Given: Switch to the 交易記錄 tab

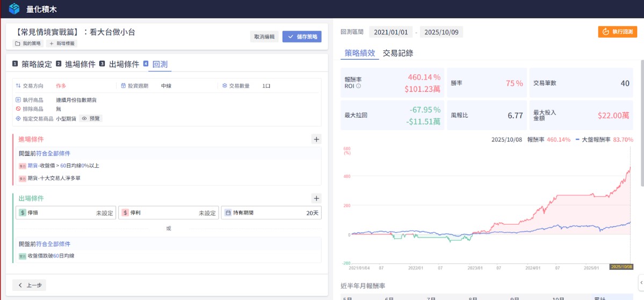Looking at the screenshot, I should pos(397,53).
